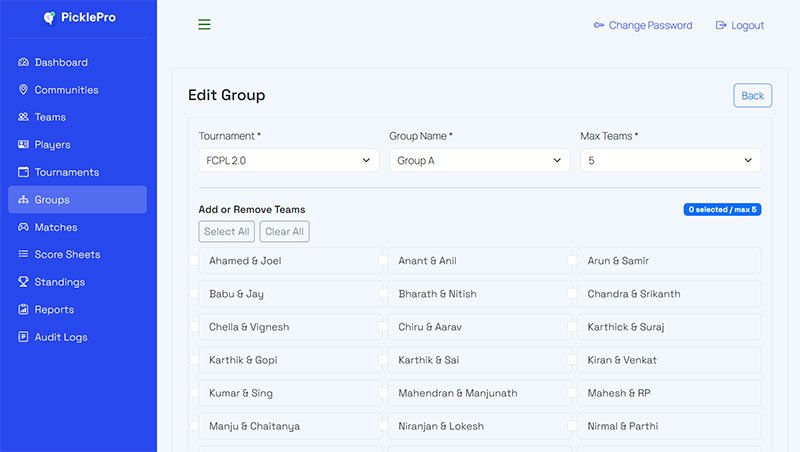This screenshot has width=800, height=452.
Task: Open the Dashboard menu item
Action: tap(78, 62)
